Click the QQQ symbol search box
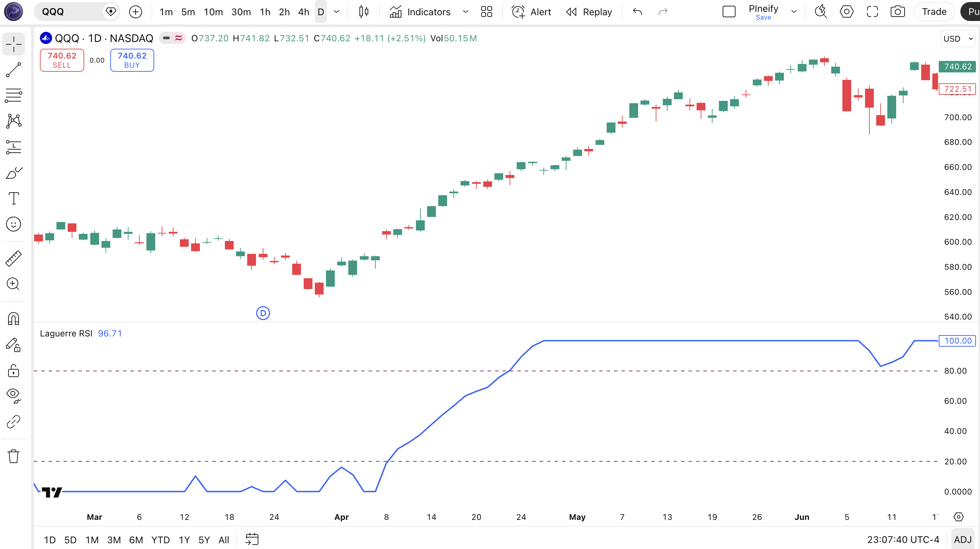 coord(77,12)
